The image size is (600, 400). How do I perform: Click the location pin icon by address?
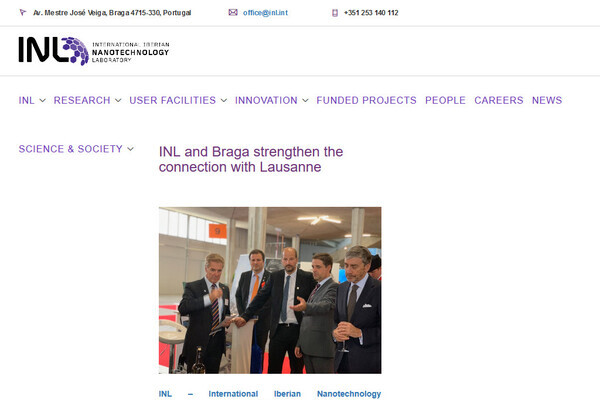[x=23, y=13]
